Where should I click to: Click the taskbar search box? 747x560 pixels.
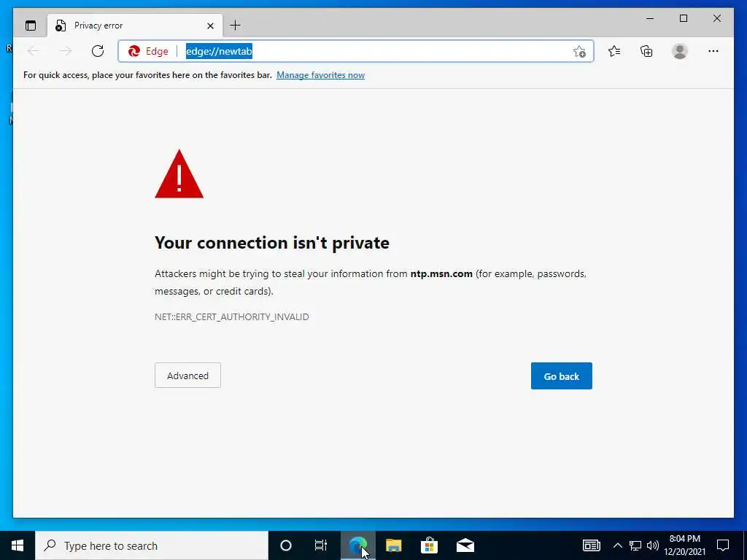point(152,545)
